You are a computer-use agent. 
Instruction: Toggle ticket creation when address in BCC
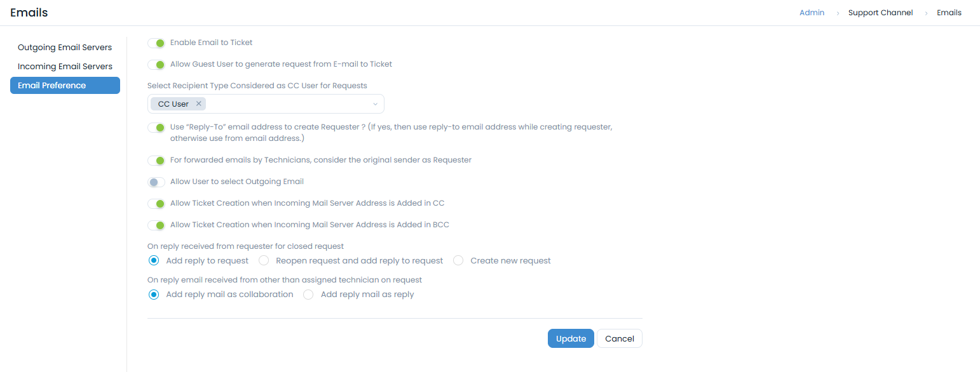(156, 225)
